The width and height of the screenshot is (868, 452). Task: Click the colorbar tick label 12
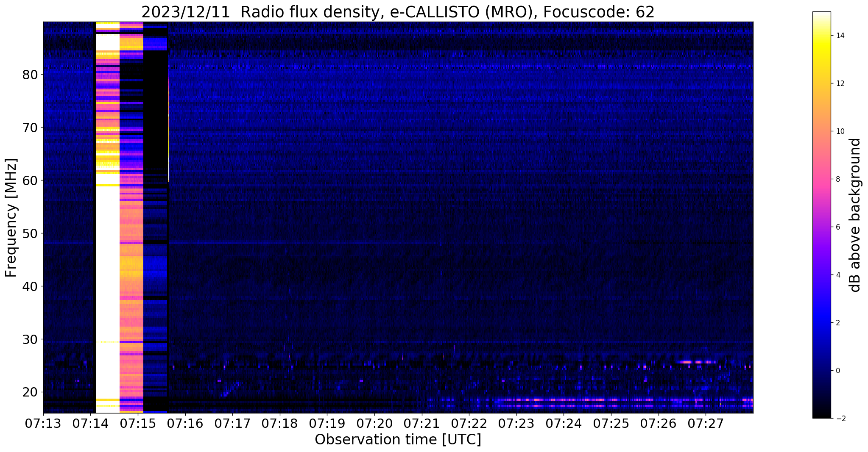[840, 83]
